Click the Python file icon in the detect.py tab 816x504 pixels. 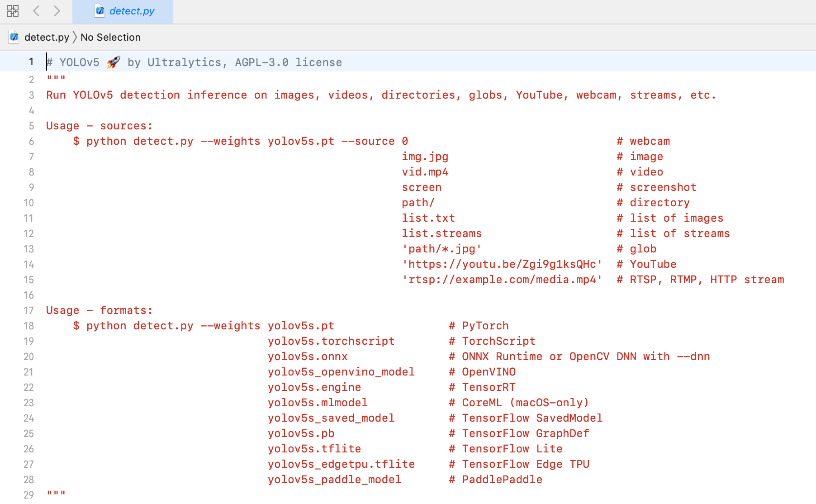99,11
